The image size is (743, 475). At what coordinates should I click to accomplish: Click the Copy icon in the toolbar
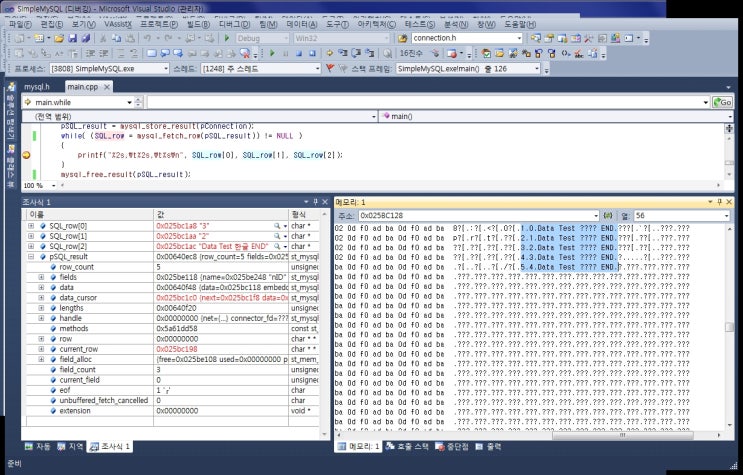[x=116, y=38]
